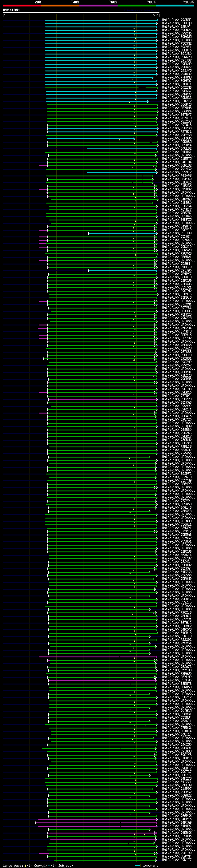
Task: Select hit UniRef100_B2KZK2
Action: 177,101
